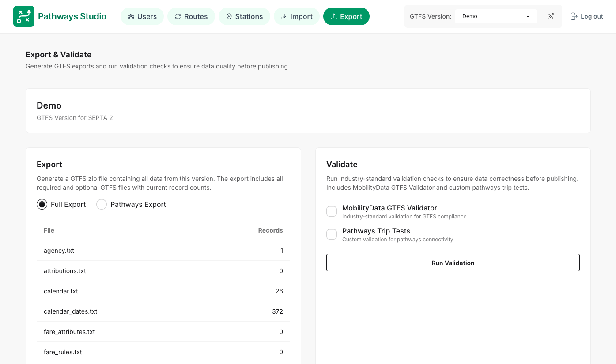Tick the Pathways Trip Tests checkbox
The image size is (616, 364).
[332, 234]
